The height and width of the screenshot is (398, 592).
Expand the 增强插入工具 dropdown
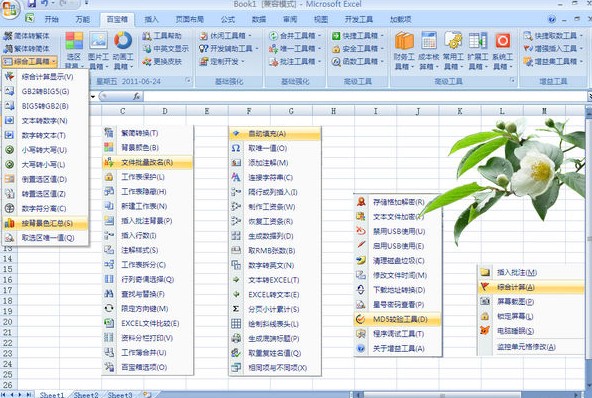click(x=581, y=49)
